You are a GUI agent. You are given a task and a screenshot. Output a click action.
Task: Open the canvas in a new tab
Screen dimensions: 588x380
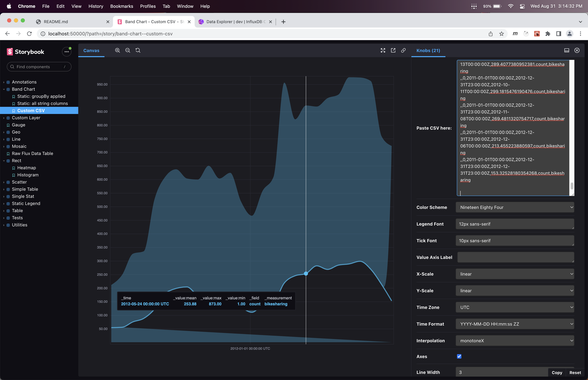393,50
